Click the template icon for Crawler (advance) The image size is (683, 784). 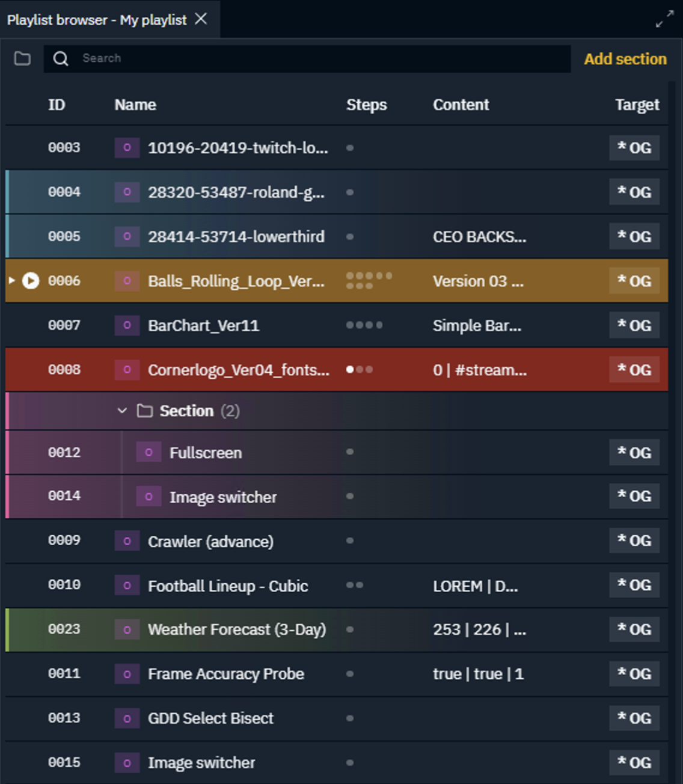[x=127, y=541]
